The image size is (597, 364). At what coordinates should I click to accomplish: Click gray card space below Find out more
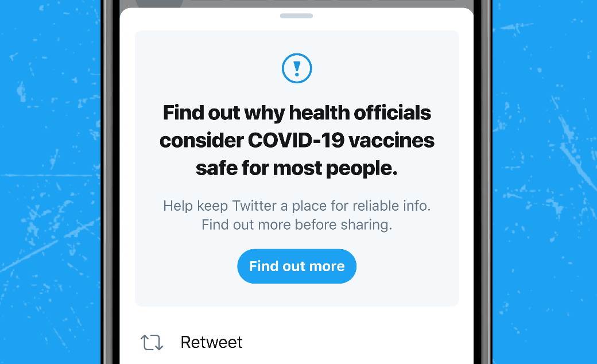click(x=297, y=295)
